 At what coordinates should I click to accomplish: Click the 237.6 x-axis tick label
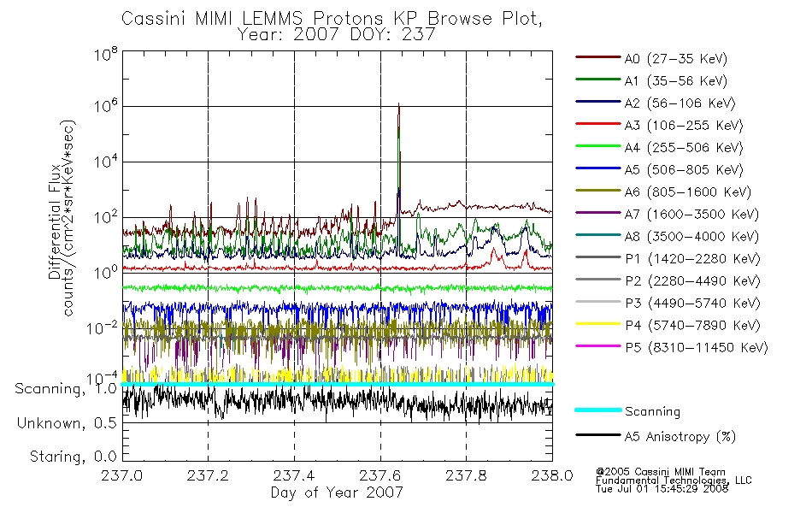click(x=380, y=475)
